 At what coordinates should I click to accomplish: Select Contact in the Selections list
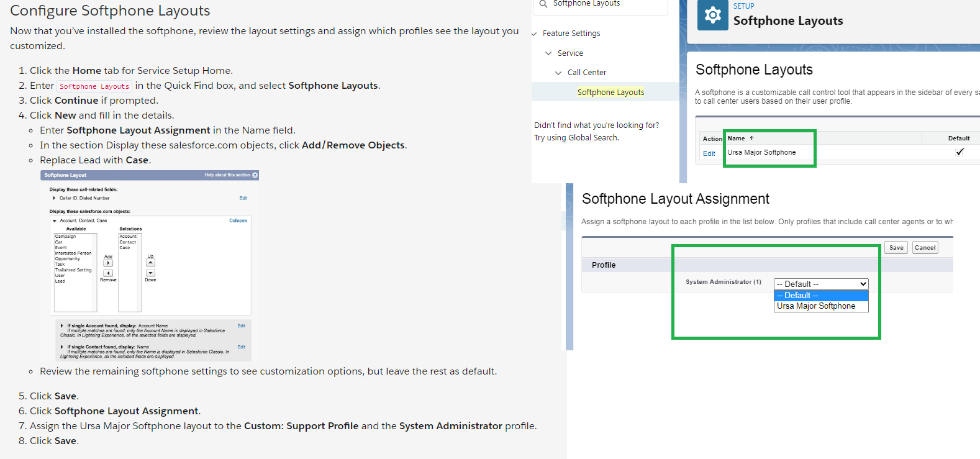[x=128, y=242]
